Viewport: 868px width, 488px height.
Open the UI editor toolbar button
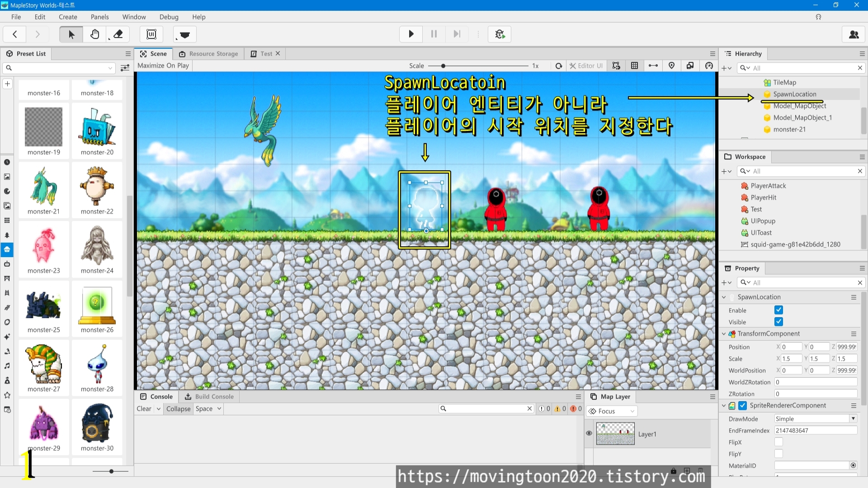(151, 34)
